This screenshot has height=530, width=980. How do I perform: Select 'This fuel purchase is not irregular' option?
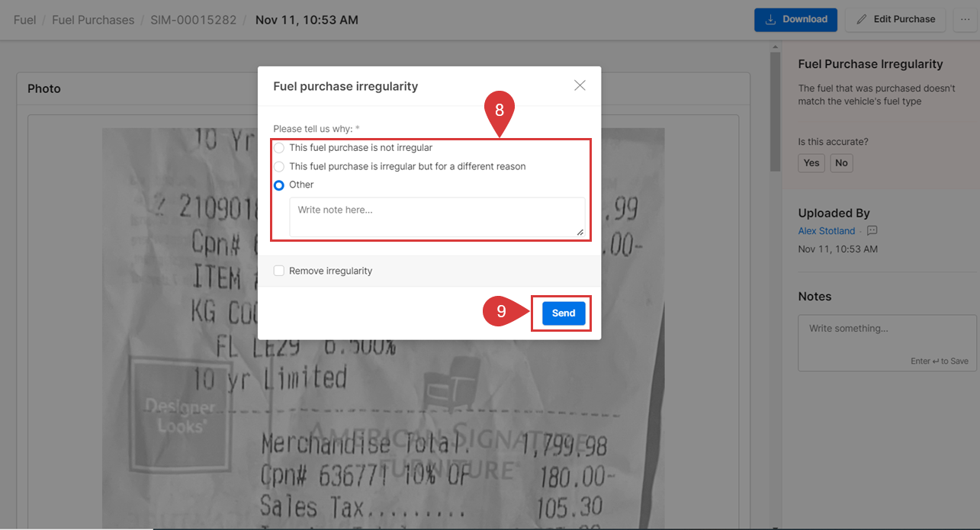click(x=279, y=148)
